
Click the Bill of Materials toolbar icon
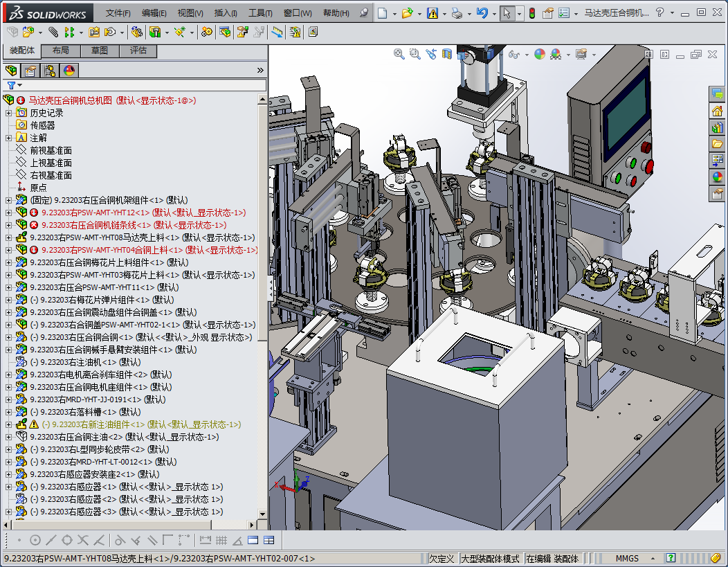point(225,32)
